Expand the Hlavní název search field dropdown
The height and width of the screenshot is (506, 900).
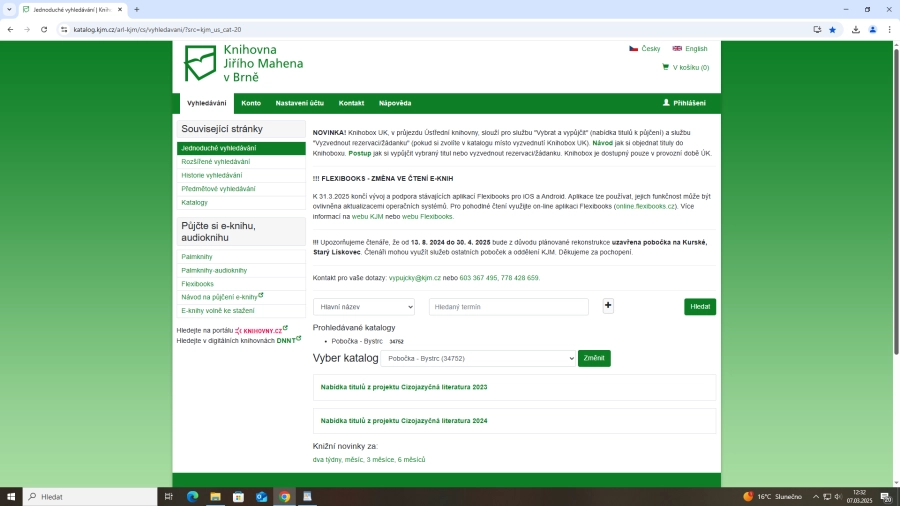pyautogui.click(x=363, y=307)
